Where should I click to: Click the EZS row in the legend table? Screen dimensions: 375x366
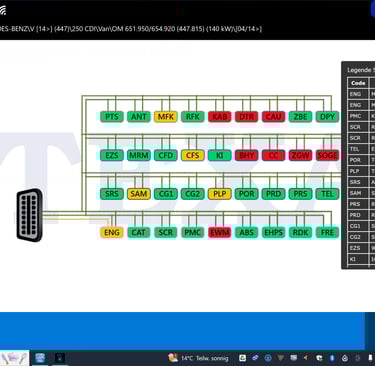point(361,248)
